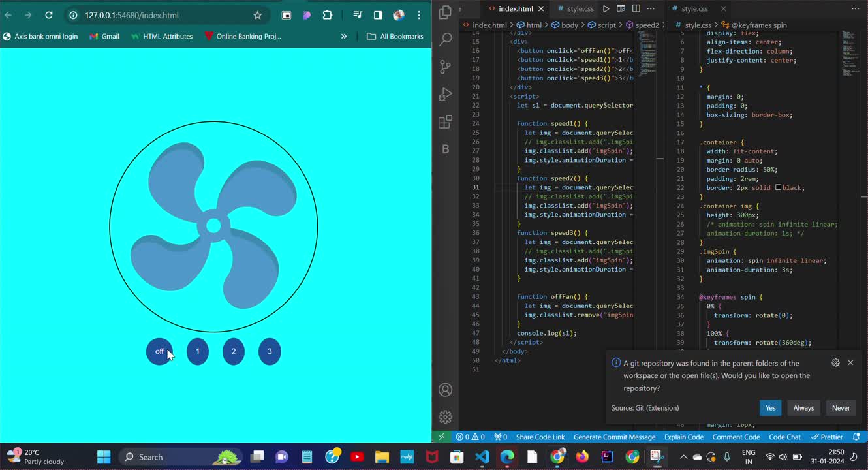Click the B icon in the activity bar
This screenshot has height=470, width=868.
pyautogui.click(x=446, y=149)
